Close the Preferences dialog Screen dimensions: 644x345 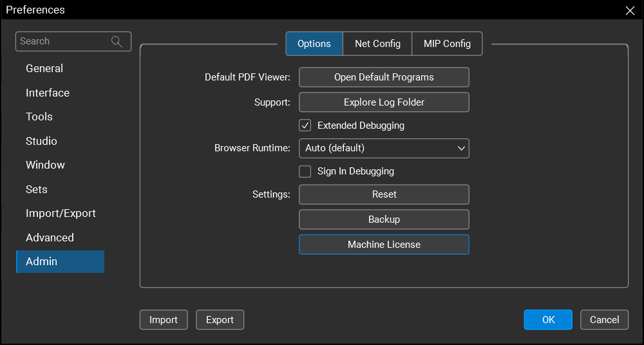coord(630,10)
